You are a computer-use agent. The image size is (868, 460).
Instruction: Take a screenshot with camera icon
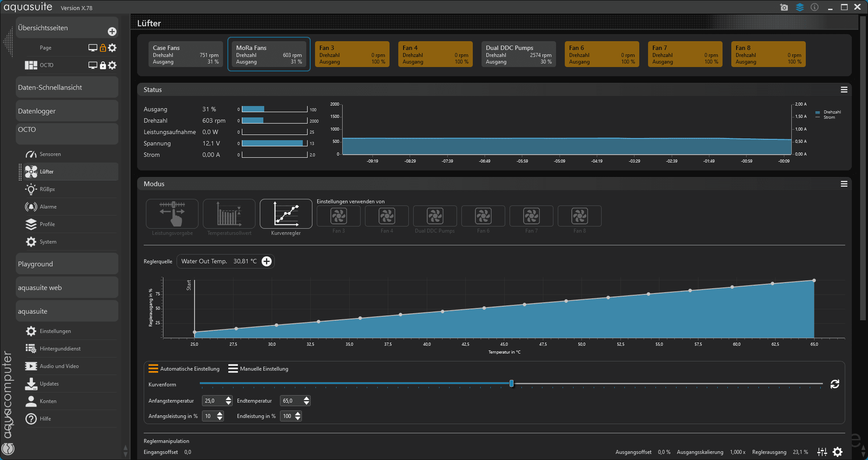(x=784, y=7)
